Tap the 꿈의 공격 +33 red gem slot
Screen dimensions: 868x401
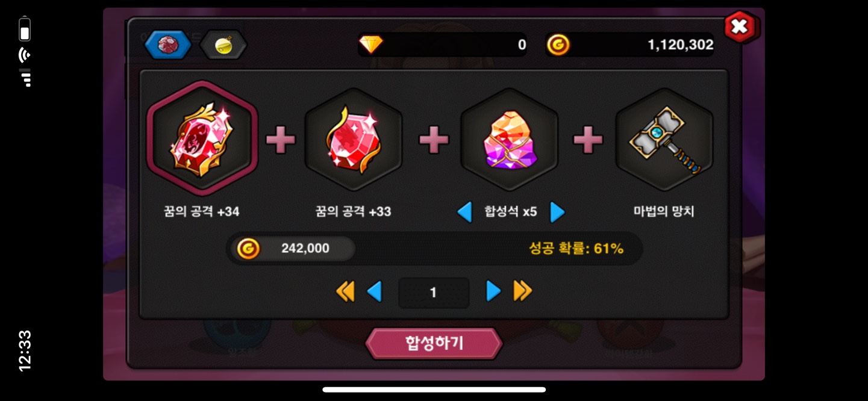354,140
